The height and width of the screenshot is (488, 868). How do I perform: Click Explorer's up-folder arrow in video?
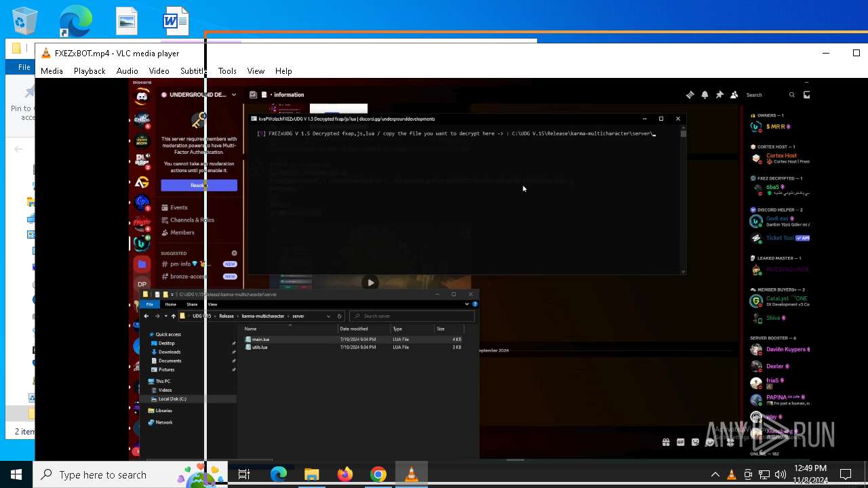pyautogui.click(x=173, y=316)
